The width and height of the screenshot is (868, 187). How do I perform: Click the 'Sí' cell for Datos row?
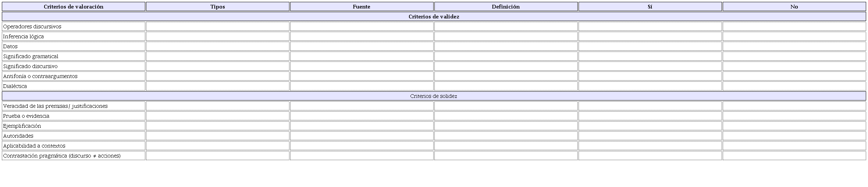pyautogui.click(x=650, y=46)
